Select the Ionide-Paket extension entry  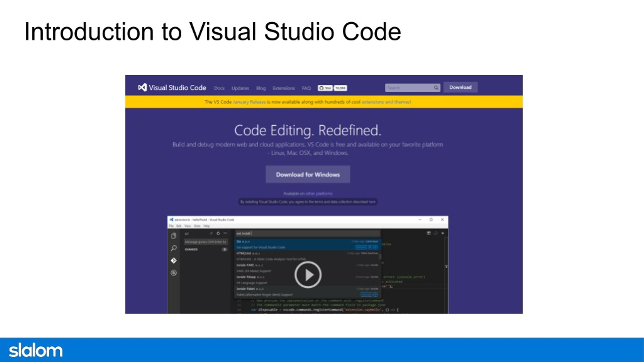pos(307,292)
